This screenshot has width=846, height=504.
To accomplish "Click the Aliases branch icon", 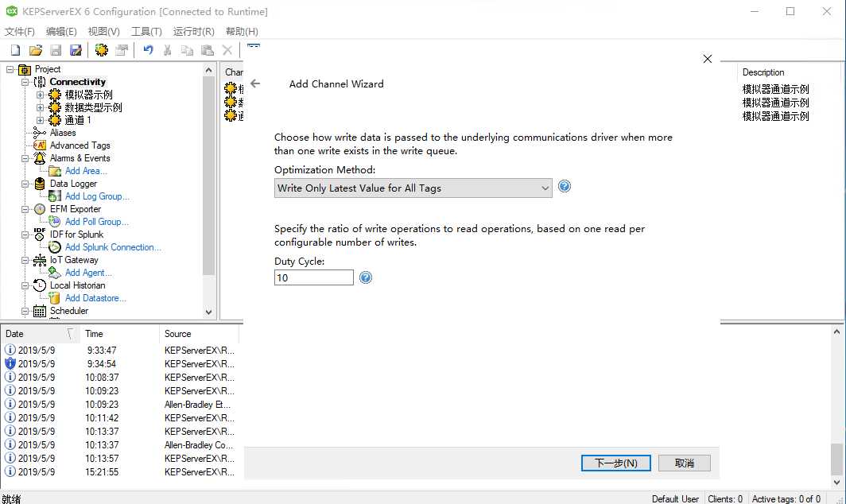I will (x=40, y=133).
